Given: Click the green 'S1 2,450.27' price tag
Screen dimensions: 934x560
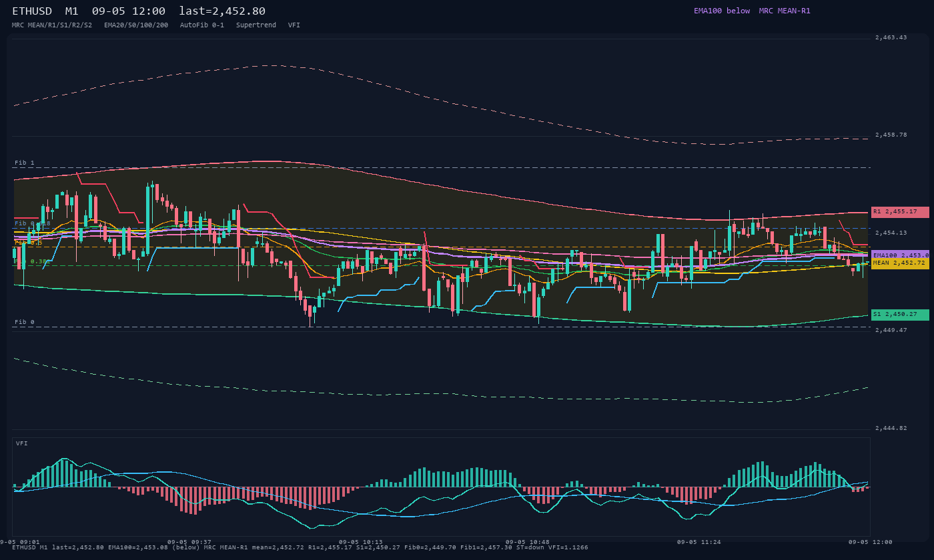Looking at the screenshot, I should [900, 315].
